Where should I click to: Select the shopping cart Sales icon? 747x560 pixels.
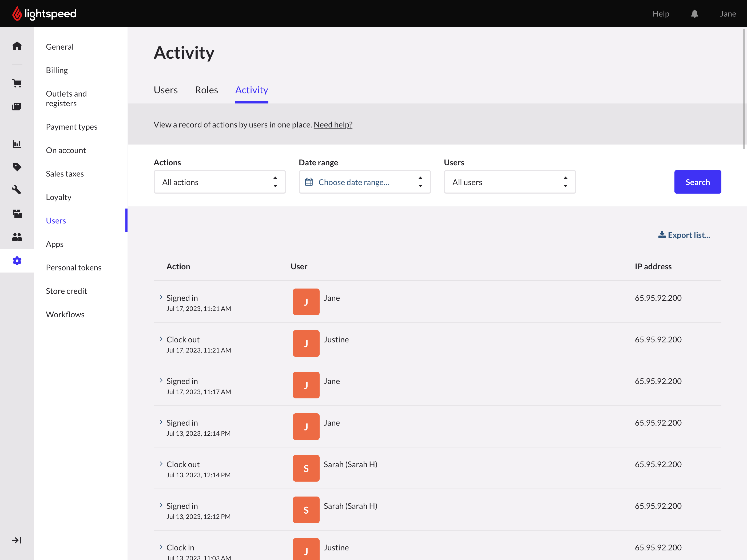[x=17, y=83]
